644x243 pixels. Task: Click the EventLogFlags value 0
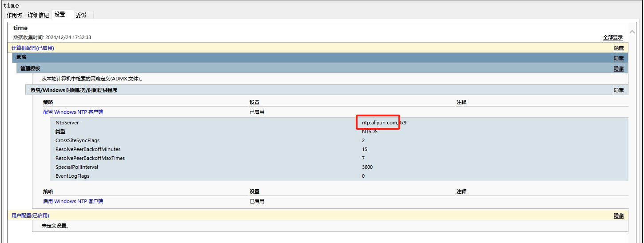click(x=363, y=176)
